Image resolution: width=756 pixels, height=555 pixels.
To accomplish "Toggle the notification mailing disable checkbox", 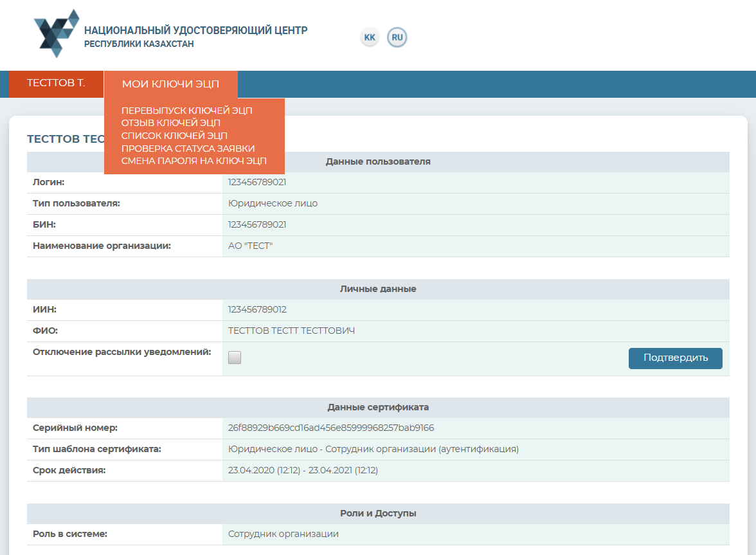I will 235,358.
